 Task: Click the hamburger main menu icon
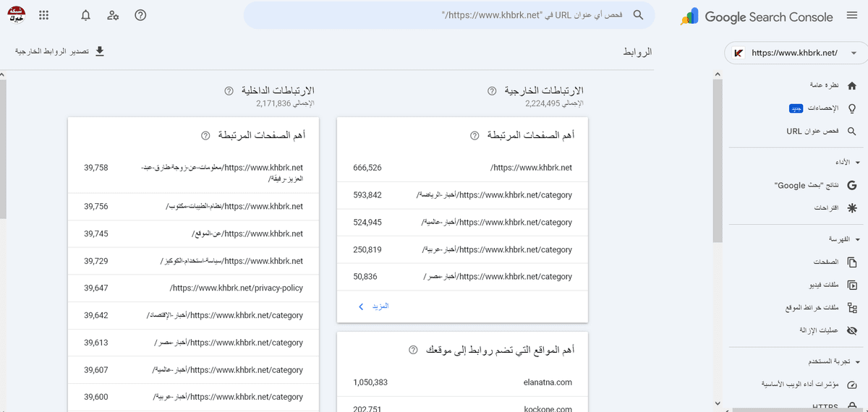click(849, 17)
